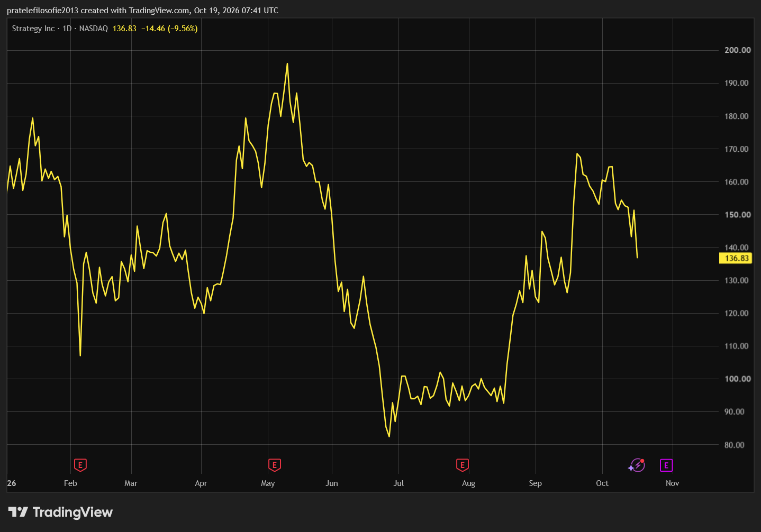Click the Jun label on time axis
The width and height of the screenshot is (761, 532).
click(x=332, y=483)
